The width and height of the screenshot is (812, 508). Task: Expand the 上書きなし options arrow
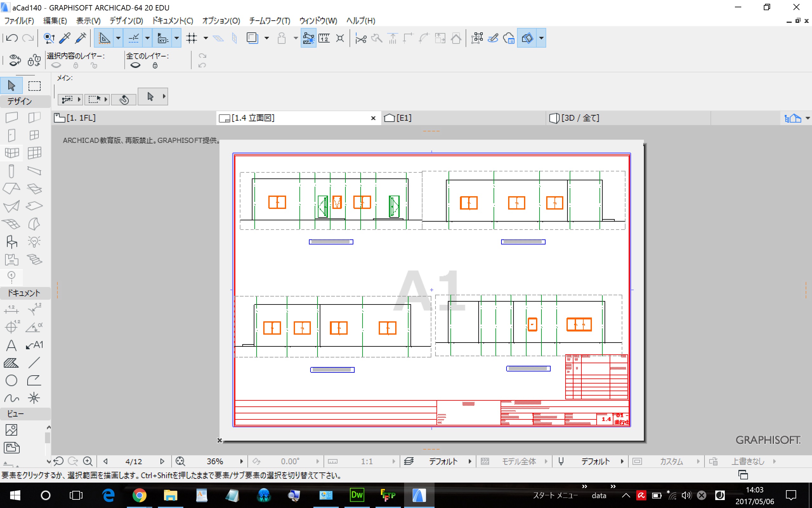(775, 461)
